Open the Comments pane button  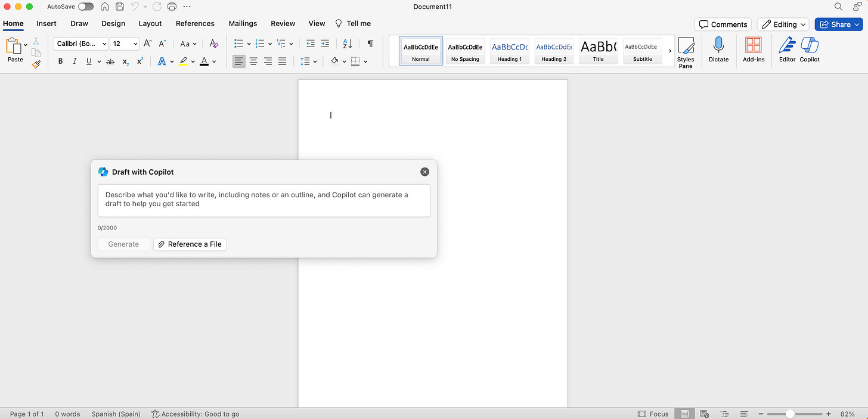[723, 24]
